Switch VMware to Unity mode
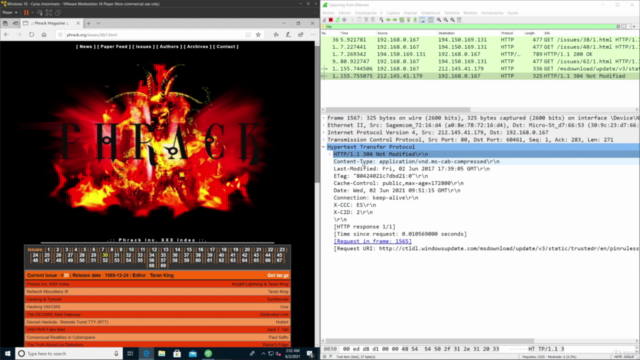The height and width of the screenshot is (360, 640). [x=58, y=13]
